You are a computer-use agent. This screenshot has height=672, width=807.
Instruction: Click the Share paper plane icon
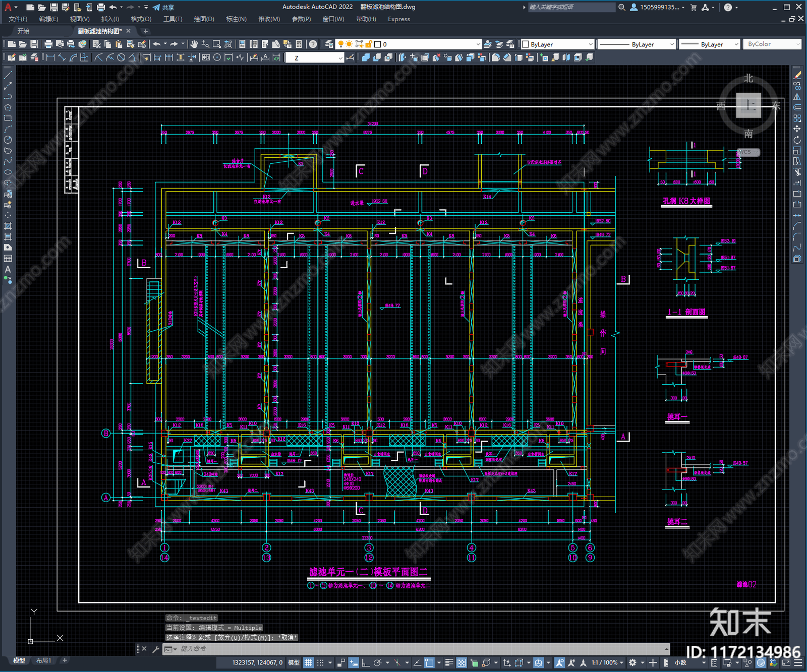pos(156,7)
